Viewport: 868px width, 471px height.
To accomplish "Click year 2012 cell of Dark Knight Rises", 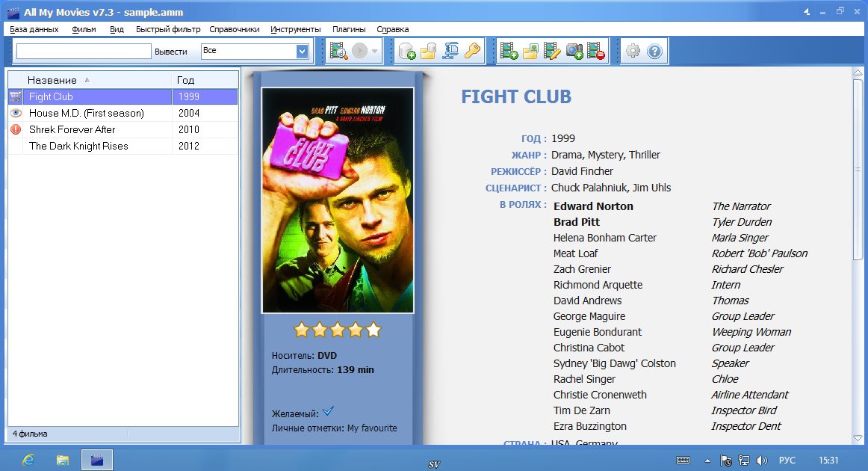I will click(x=205, y=146).
